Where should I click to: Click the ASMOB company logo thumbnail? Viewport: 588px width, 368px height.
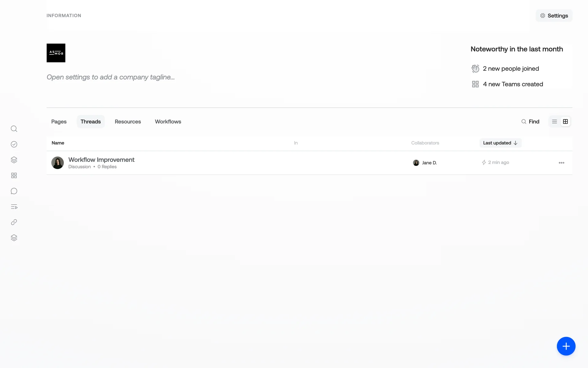[x=56, y=53]
